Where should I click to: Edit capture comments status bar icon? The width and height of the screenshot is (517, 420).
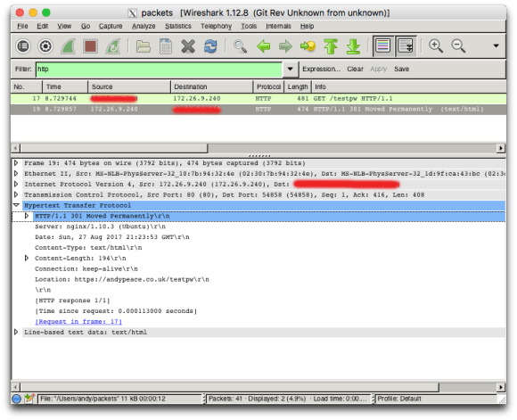pos(29,399)
